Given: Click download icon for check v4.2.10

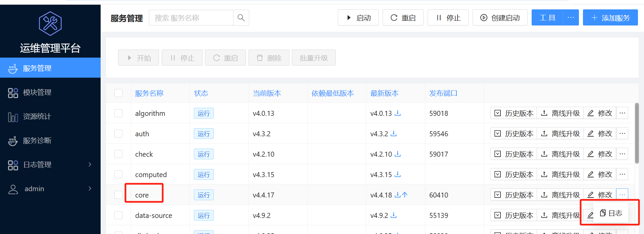Looking at the screenshot, I should pos(397,154).
